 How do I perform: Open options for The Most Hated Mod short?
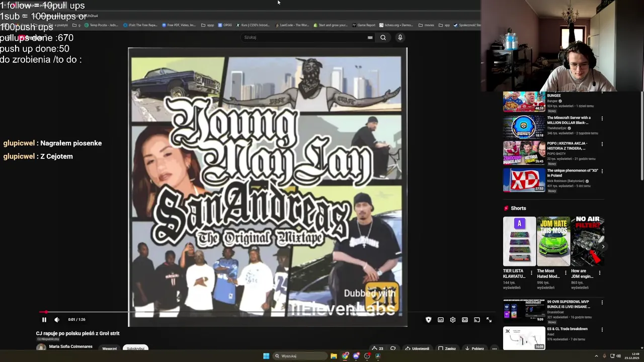tap(565, 273)
